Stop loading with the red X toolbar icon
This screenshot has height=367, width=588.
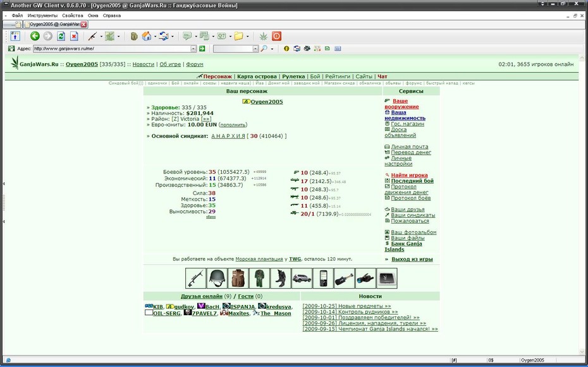pyautogui.click(x=74, y=36)
